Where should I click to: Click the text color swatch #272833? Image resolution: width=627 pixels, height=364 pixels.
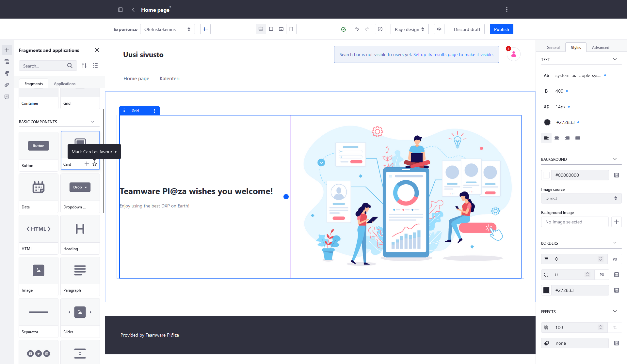point(547,122)
